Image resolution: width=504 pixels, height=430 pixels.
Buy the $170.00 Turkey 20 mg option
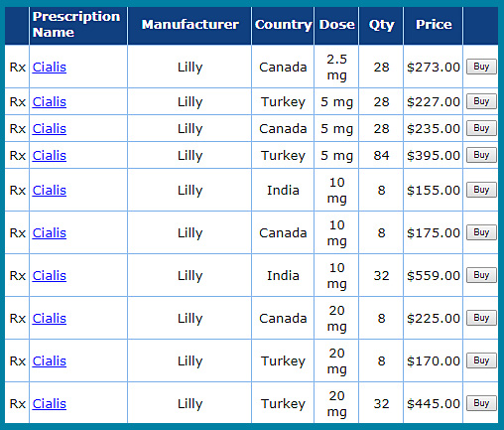pyautogui.click(x=481, y=360)
